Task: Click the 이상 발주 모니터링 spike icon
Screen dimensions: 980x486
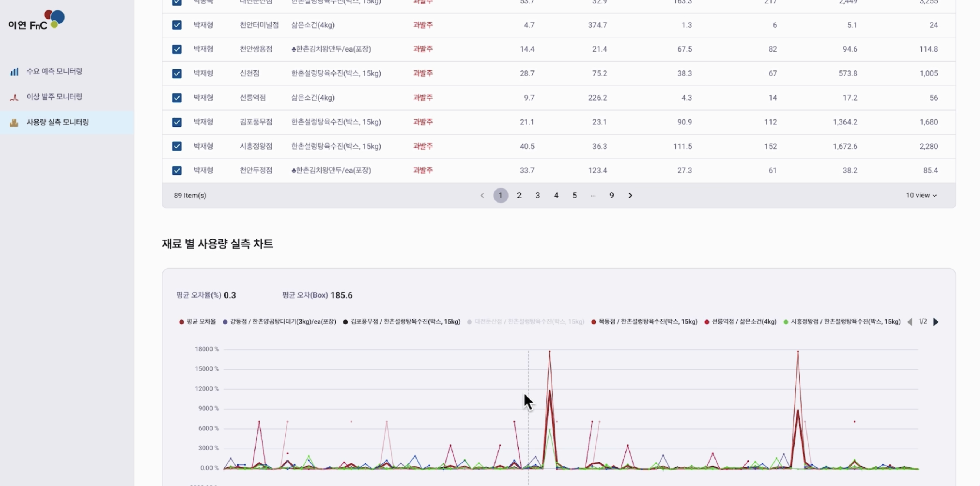Action: tap(14, 97)
